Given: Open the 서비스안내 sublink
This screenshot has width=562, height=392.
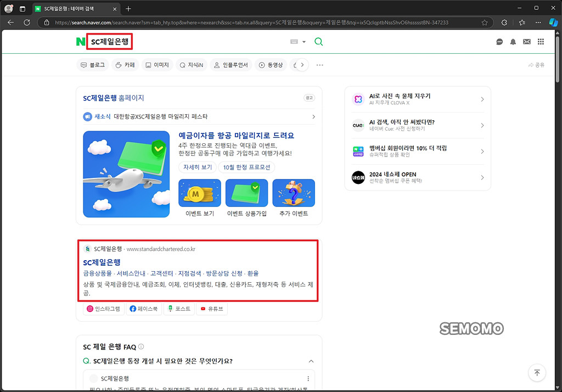Looking at the screenshot, I should (131, 273).
